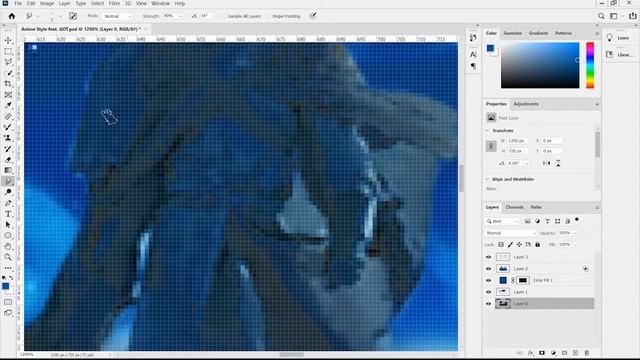Create a new layer
The image size is (640, 360).
[576, 353]
